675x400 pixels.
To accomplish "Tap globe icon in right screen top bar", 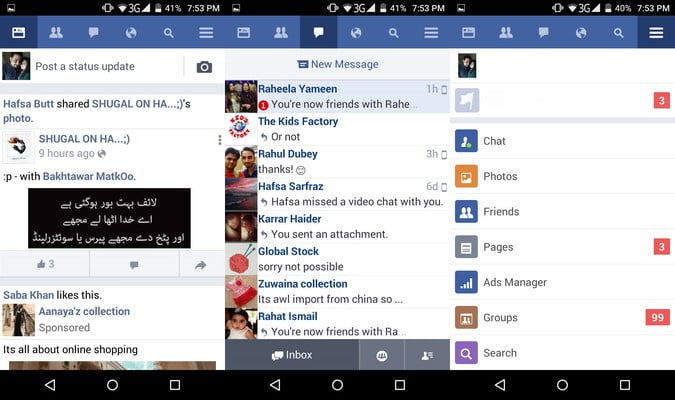I will (581, 33).
